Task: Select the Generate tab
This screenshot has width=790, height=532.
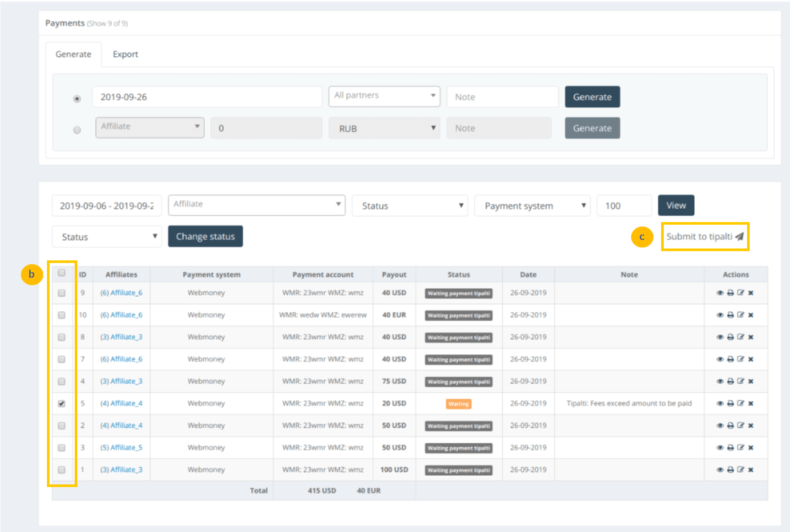Action: point(73,54)
